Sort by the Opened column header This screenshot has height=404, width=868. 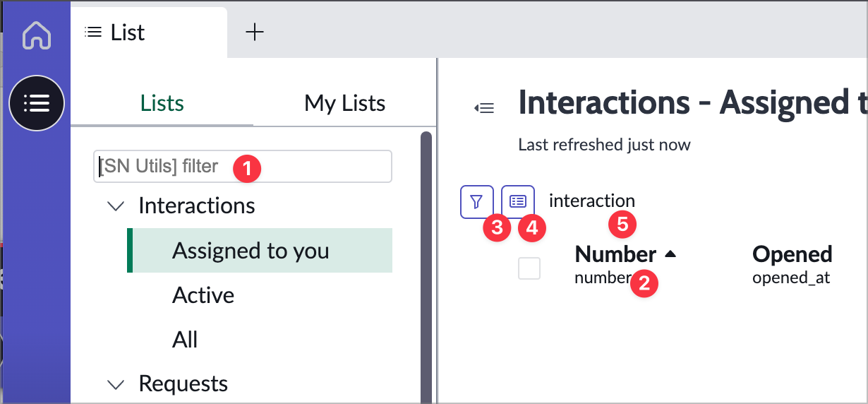tap(792, 254)
